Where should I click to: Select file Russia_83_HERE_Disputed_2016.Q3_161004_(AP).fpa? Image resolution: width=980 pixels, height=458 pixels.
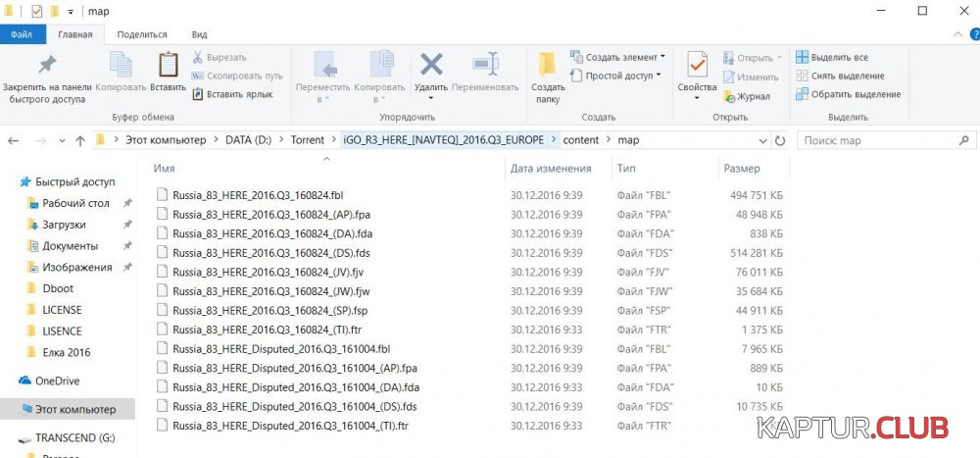coord(295,368)
